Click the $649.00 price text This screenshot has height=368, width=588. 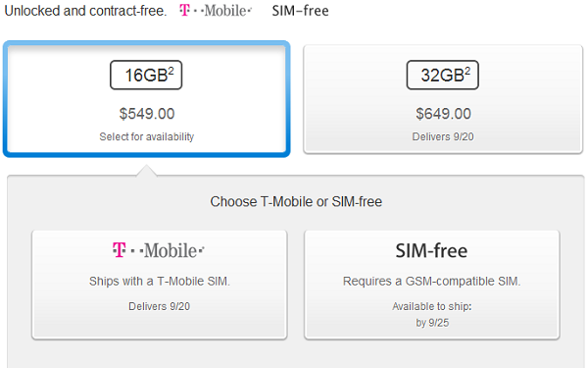pyautogui.click(x=443, y=114)
